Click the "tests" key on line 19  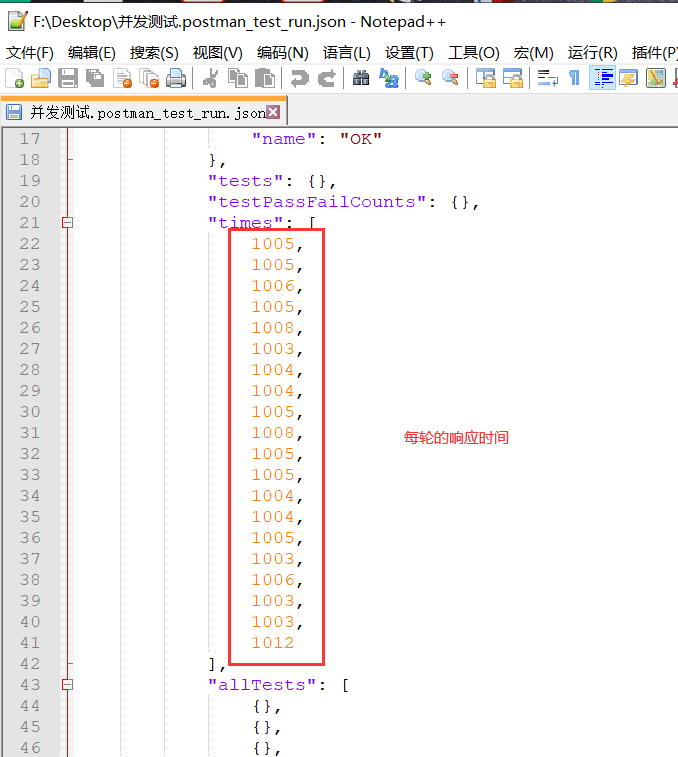pyautogui.click(x=245, y=181)
